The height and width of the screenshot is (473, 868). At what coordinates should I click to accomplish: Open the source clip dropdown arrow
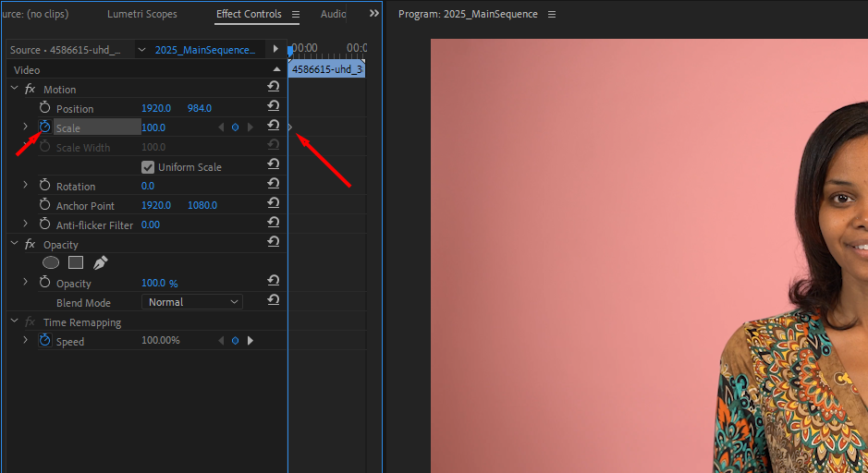tap(141, 50)
